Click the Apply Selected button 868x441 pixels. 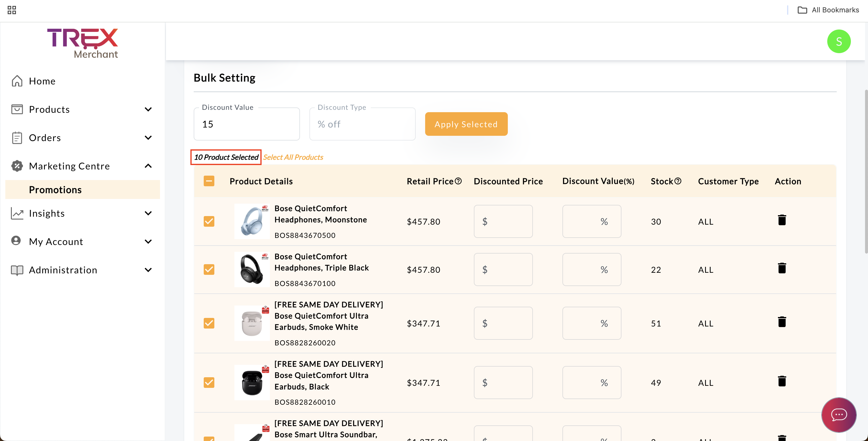(x=466, y=124)
